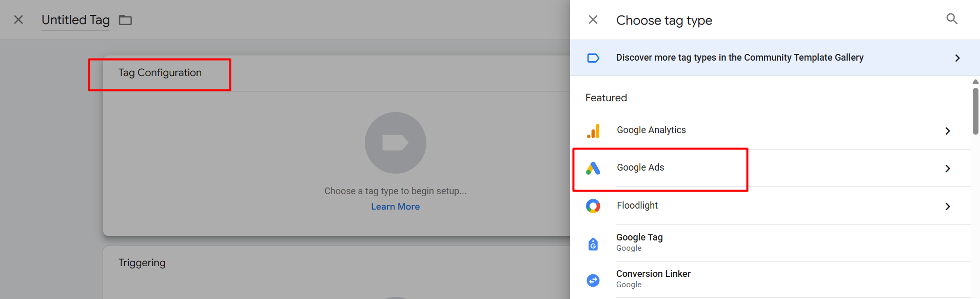Expand Google Ads tag options chevron

(x=947, y=169)
